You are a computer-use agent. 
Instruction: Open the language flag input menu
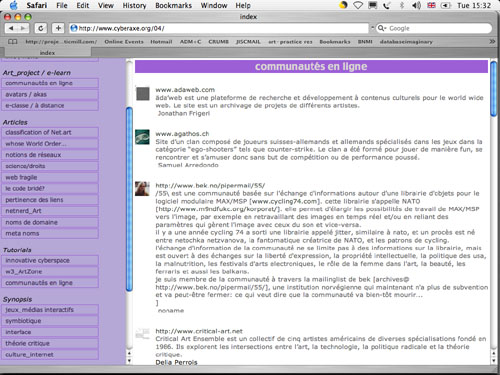[431, 5]
